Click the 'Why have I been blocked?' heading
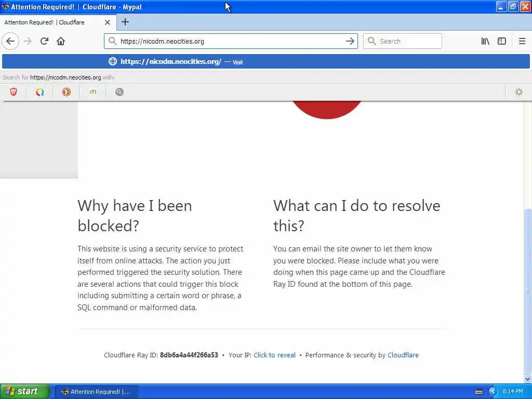Image resolution: width=532 pixels, height=399 pixels. [135, 216]
